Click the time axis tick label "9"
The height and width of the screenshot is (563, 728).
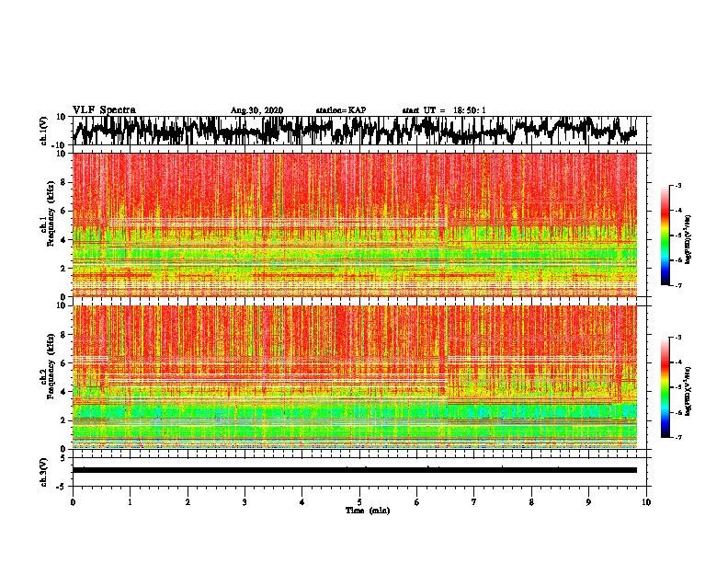(588, 502)
